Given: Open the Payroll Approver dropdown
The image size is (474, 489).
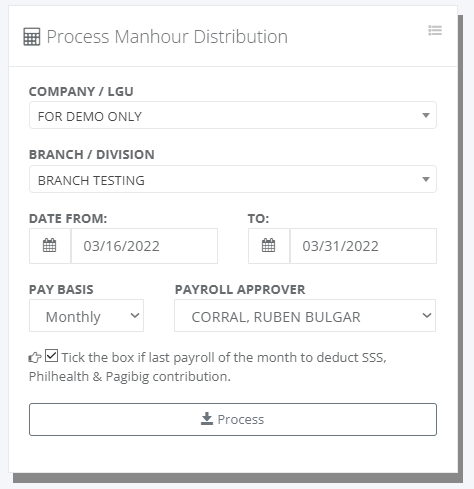Looking at the screenshot, I should [x=305, y=315].
